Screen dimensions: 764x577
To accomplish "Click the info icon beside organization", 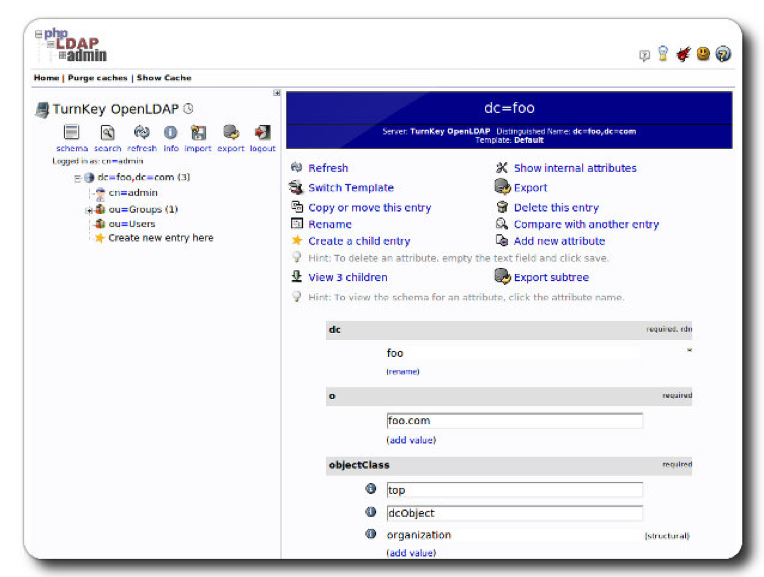I will click(x=371, y=534).
